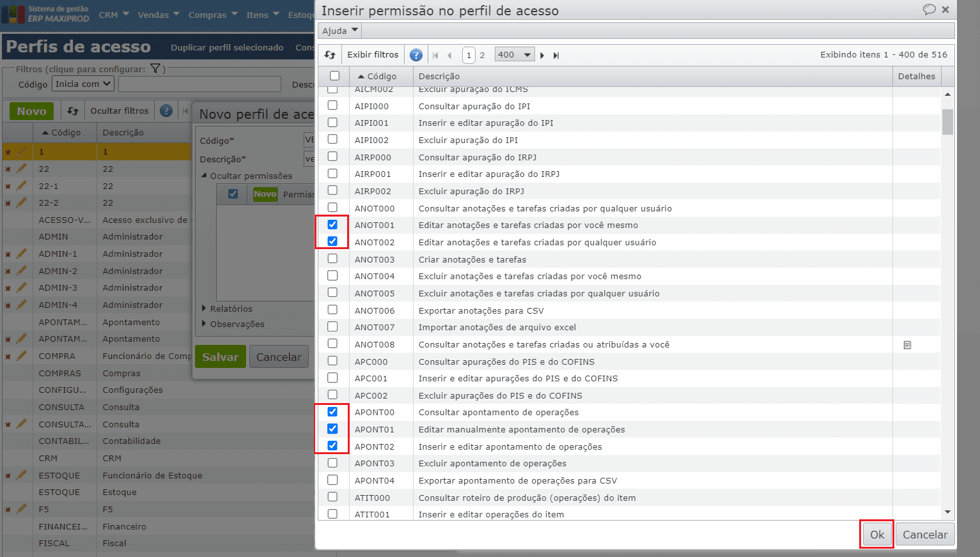Go to next page of the permission list
The width and height of the screenshot is (980, 557).
(542, 56)
